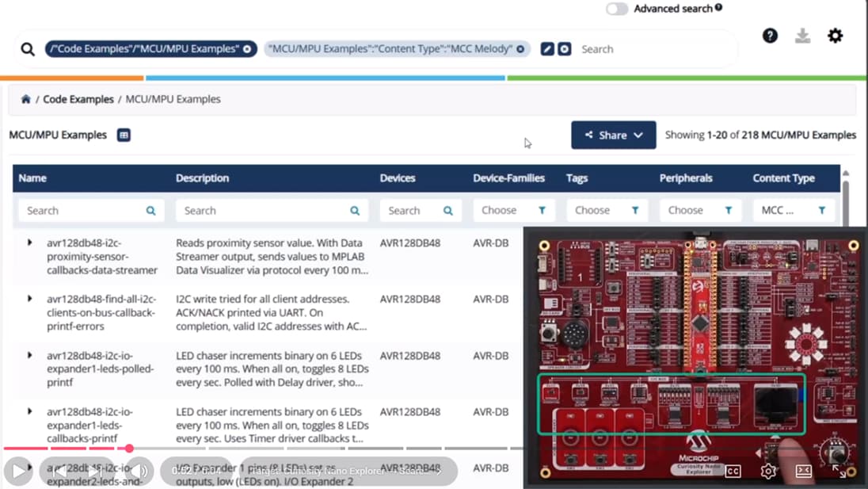Expand the avr128db48-i2c-proximity-sensor row

[x=30, y=243]
